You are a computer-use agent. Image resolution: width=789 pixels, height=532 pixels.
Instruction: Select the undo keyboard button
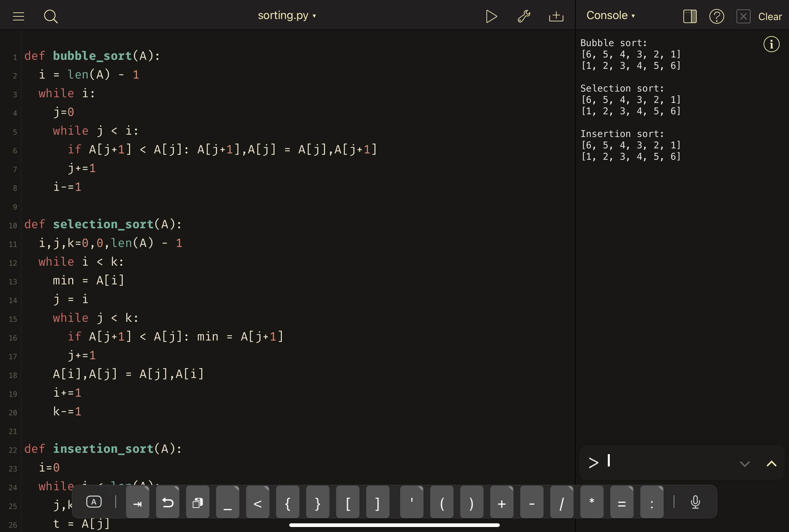(167, 503)
